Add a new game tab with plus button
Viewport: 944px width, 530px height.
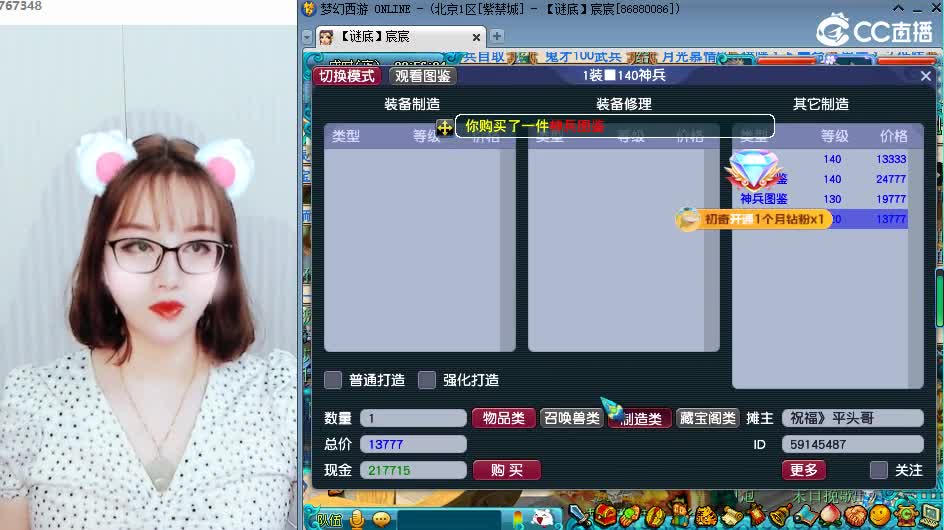coord(497,36)
